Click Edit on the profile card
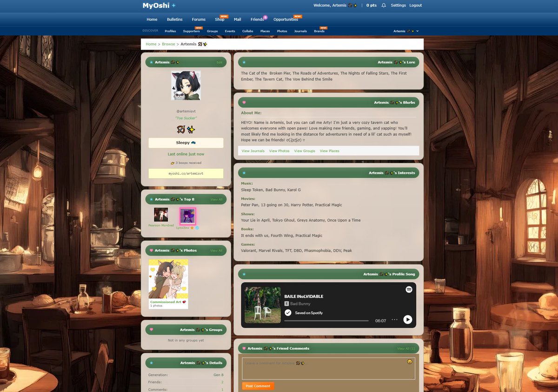The height and width of the screenshot is (392, 558). 219,62
